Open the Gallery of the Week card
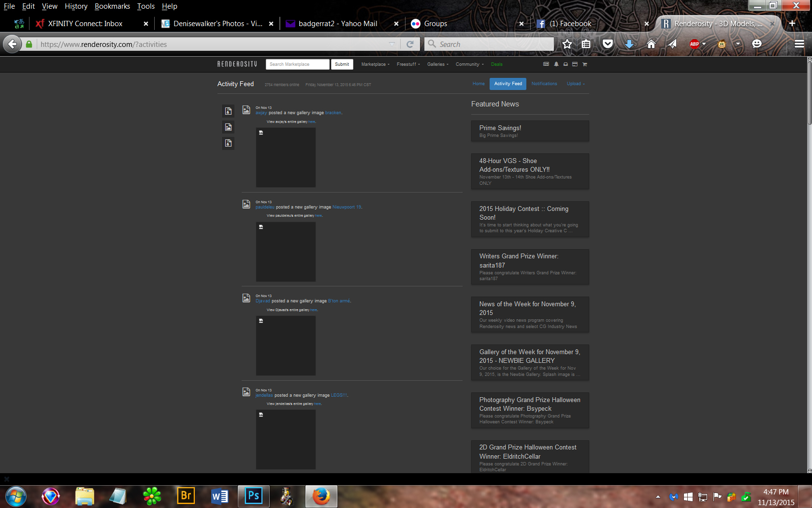Viewport: 812px width, 508px height. [530, 362]
